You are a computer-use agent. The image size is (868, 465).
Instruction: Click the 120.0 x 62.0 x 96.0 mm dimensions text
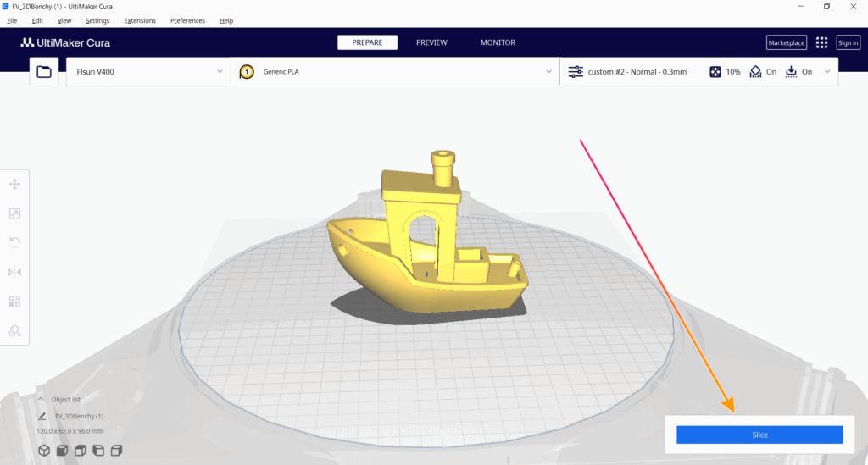tap(70, 431)
